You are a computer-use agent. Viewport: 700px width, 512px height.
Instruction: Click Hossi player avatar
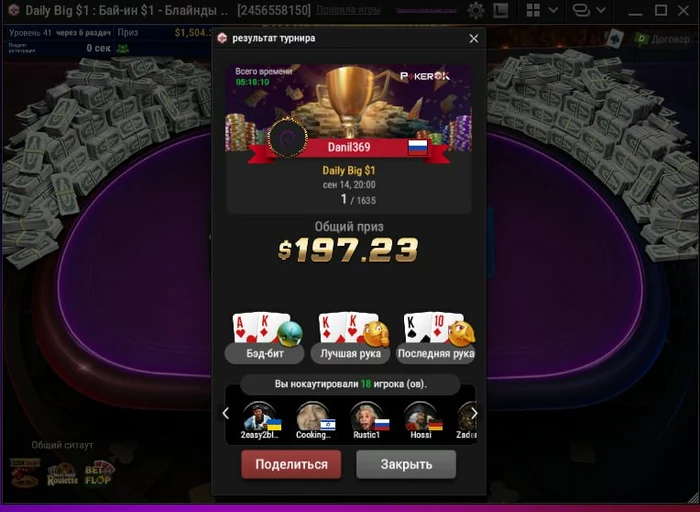point(421,416)
